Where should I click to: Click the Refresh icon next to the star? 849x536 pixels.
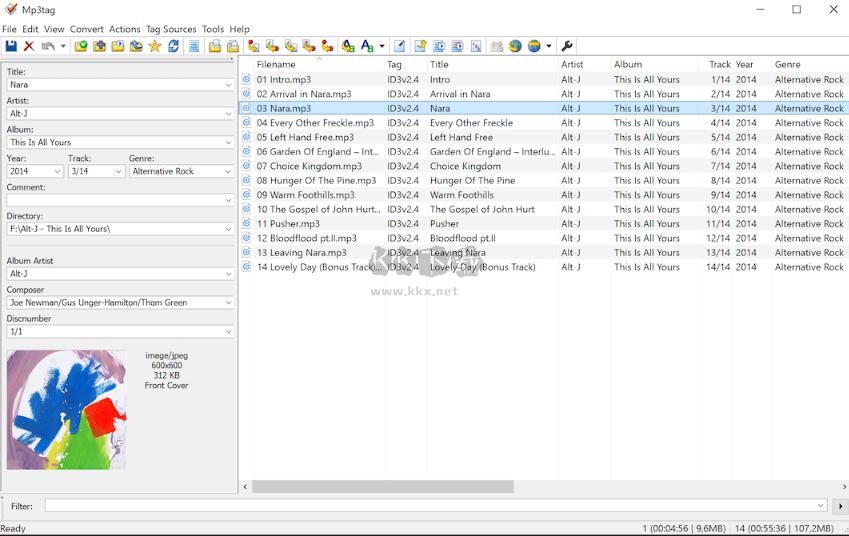click(x=173, y=46)
